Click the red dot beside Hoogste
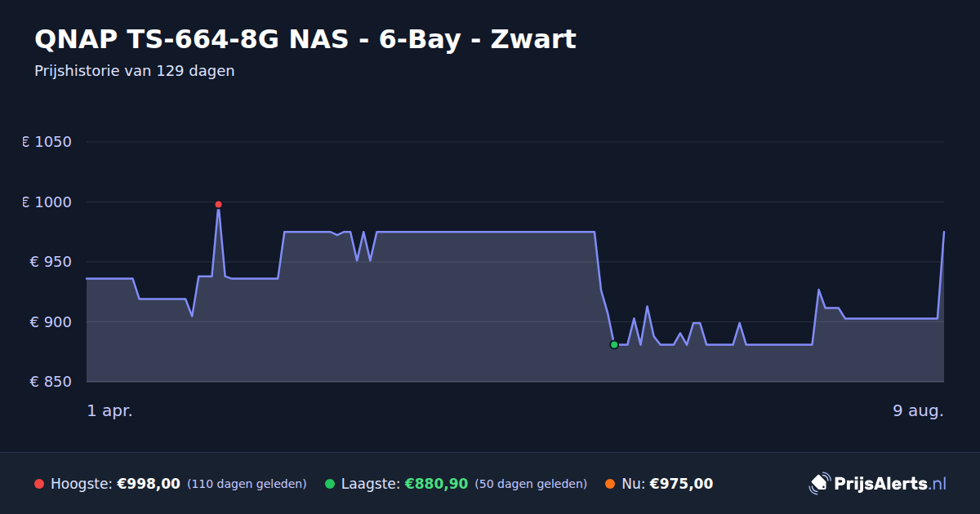 [x=39, y=484]
